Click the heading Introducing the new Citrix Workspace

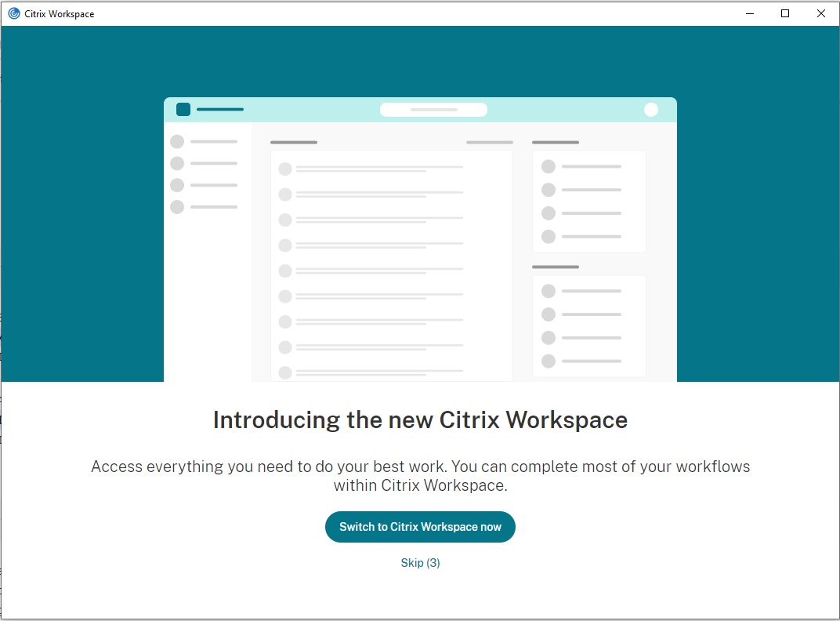(420, 420)
